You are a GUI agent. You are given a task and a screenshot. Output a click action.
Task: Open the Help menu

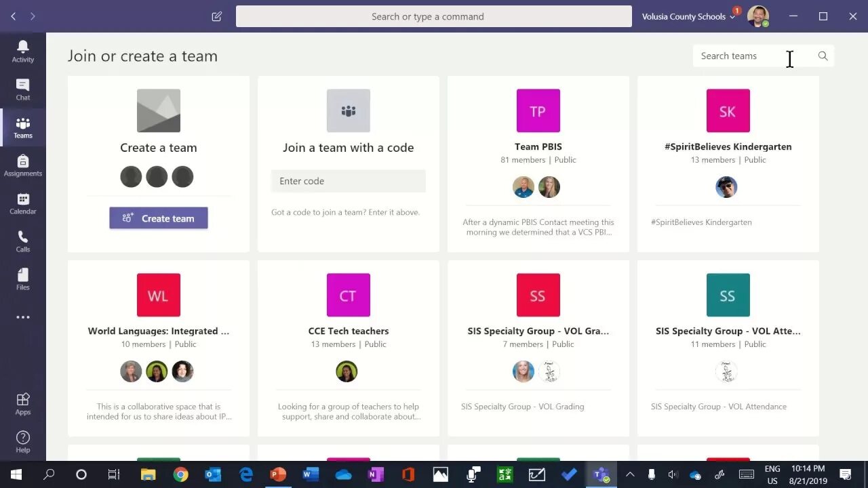[23, 442]
